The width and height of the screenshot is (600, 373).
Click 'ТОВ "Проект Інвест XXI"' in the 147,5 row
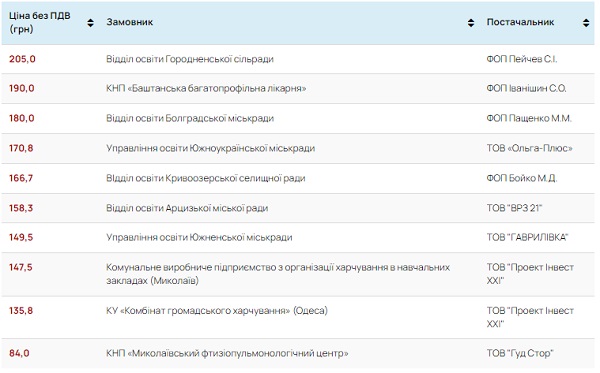pos(530,274)
